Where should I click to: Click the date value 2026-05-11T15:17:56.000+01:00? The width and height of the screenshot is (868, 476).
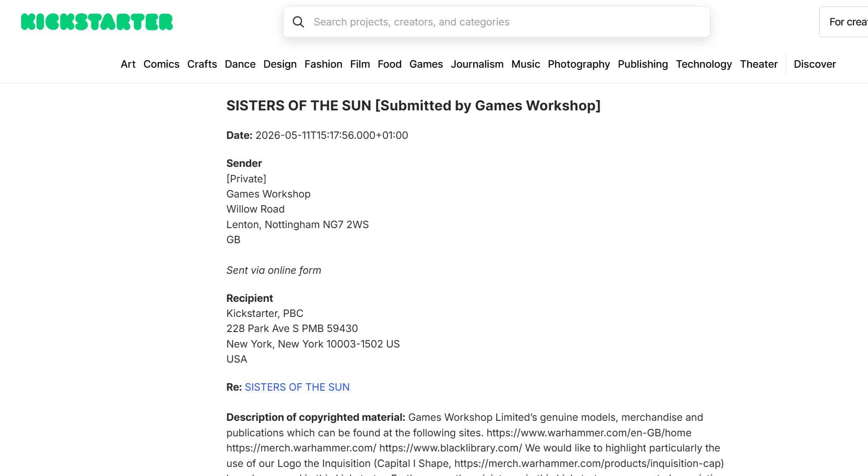click(332, 135)
